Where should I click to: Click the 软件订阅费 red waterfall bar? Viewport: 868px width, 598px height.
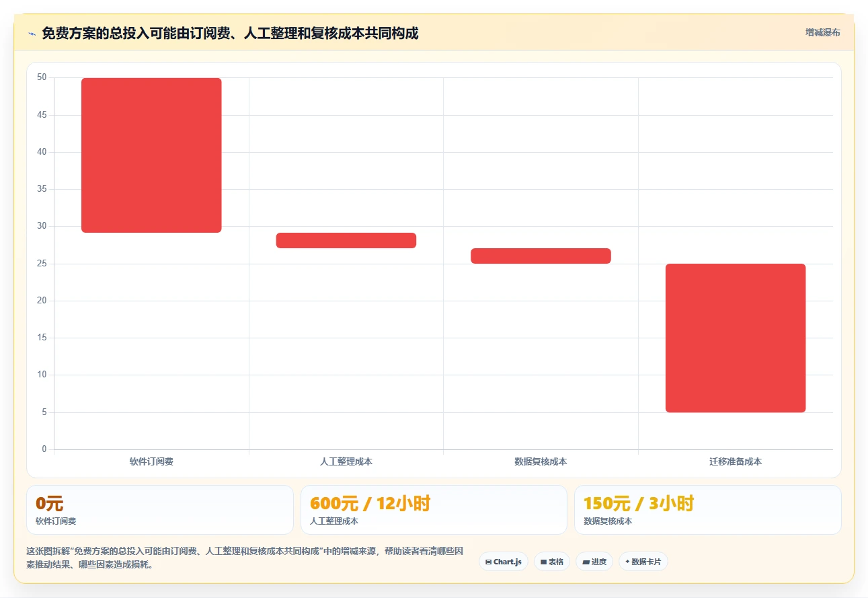[x=151, y=155]
